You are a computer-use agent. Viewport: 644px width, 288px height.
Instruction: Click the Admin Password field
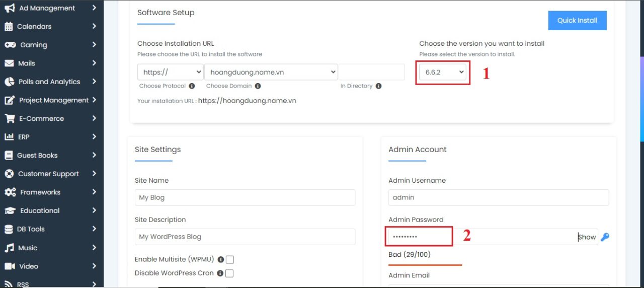(493, 237)
